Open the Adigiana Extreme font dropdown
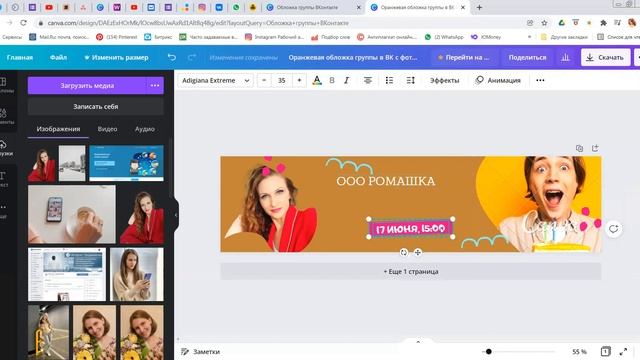Image resolution: width=640 pixels, height=360 pixels. click(216, 80)
